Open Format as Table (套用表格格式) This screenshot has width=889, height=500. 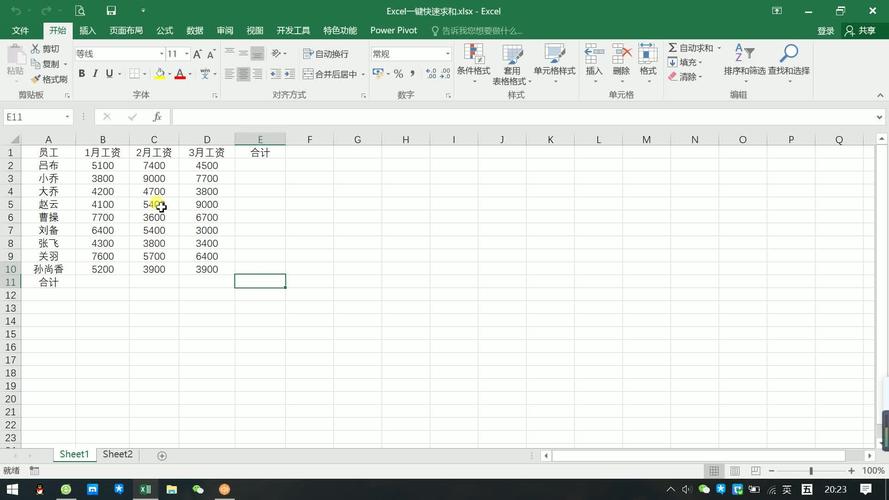511,64
